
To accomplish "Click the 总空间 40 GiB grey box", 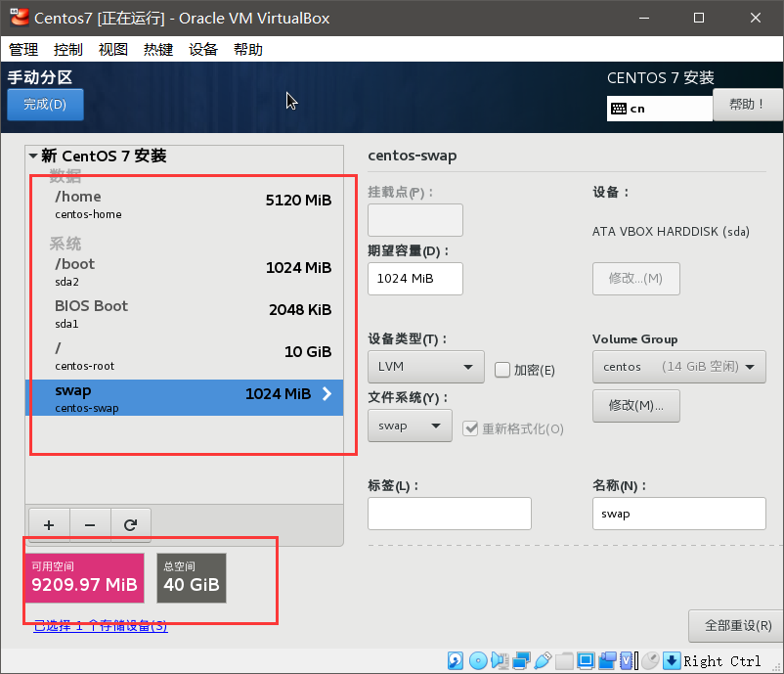I will point(192,578).
